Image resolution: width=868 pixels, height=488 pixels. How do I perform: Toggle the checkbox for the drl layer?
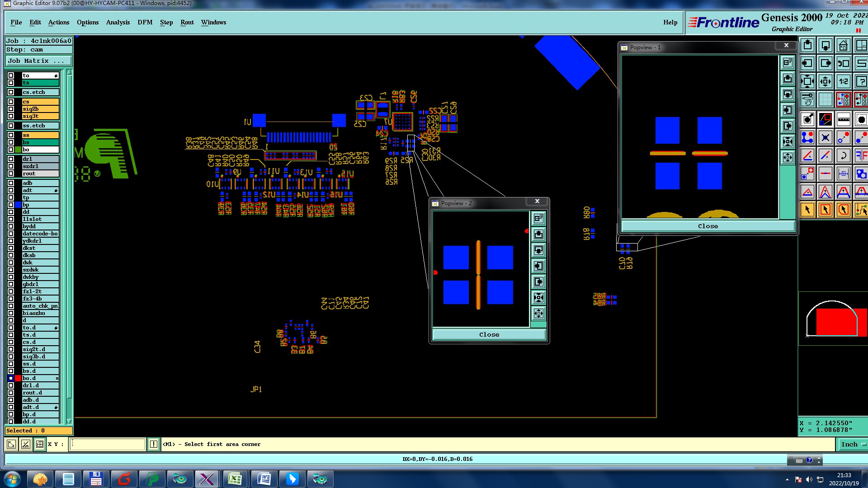pyautogui.click(x=11, y=159)
